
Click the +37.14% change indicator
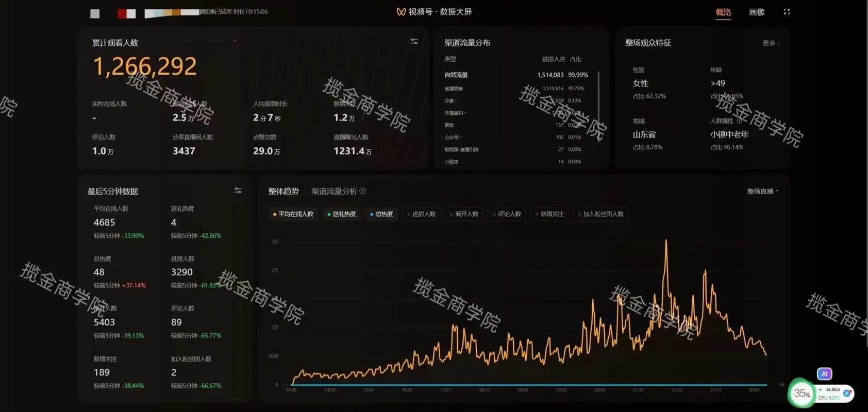click(x=134, y=285)
